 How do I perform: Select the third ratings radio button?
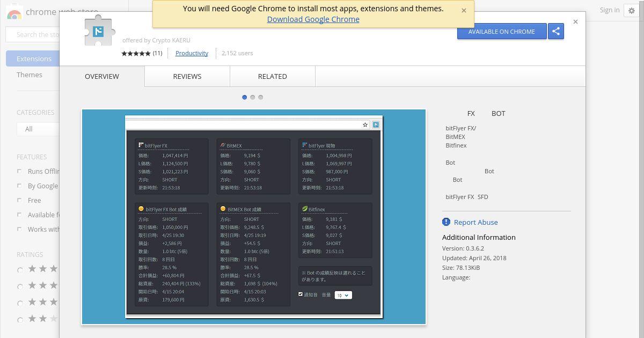pyautogui.click(x=20, y=303)
